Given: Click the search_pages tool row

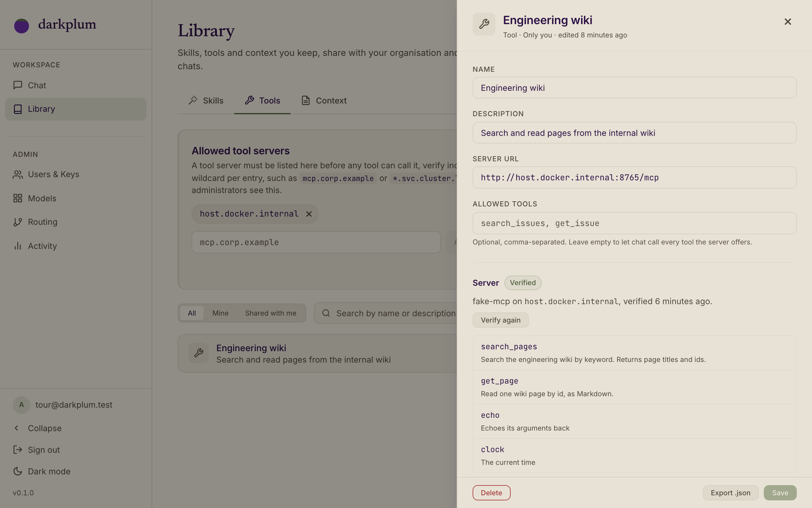Looking at the screenshot, I should (634, 353).
